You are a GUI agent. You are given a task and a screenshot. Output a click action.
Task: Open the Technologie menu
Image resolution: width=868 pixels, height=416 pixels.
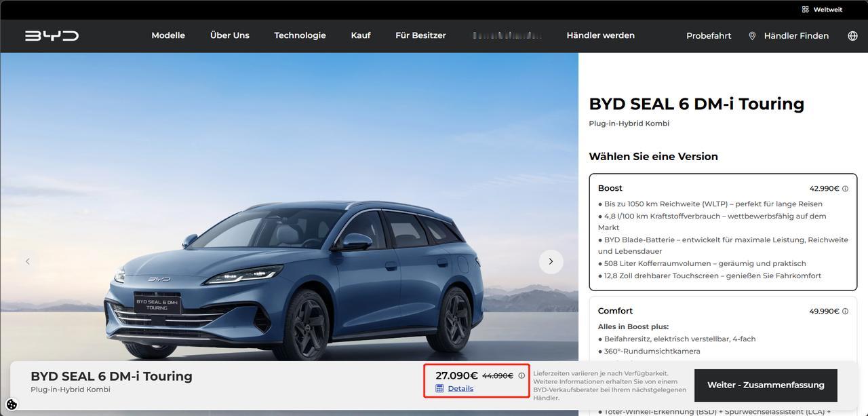pos(300,35)
